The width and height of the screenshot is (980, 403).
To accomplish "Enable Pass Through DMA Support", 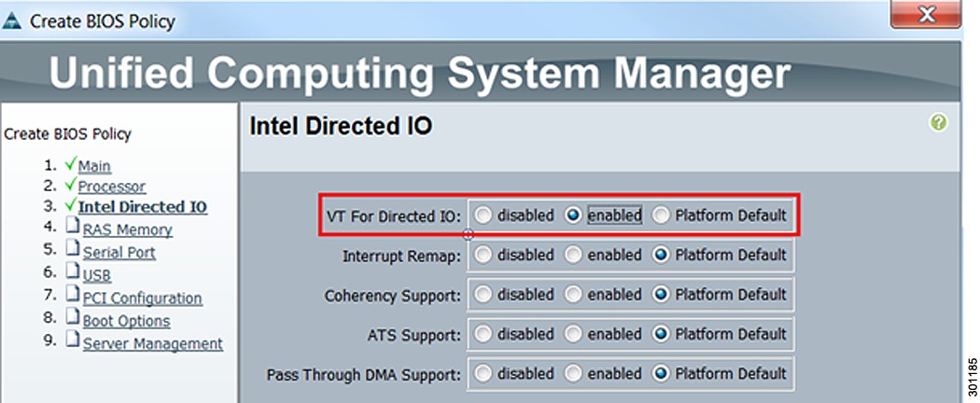I will [x=573, y=374].
